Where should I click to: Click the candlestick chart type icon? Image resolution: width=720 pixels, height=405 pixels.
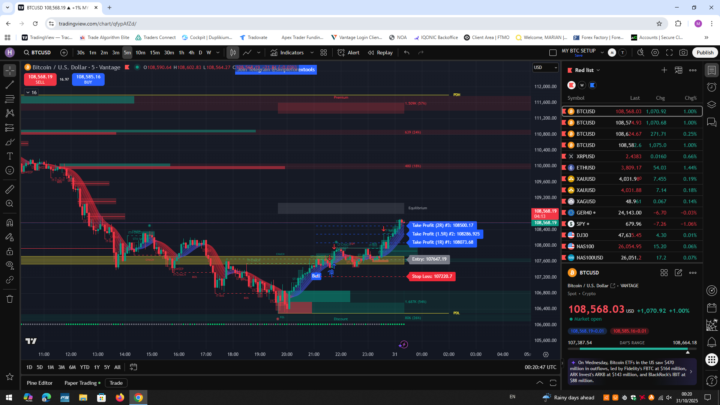click(233, 53)
